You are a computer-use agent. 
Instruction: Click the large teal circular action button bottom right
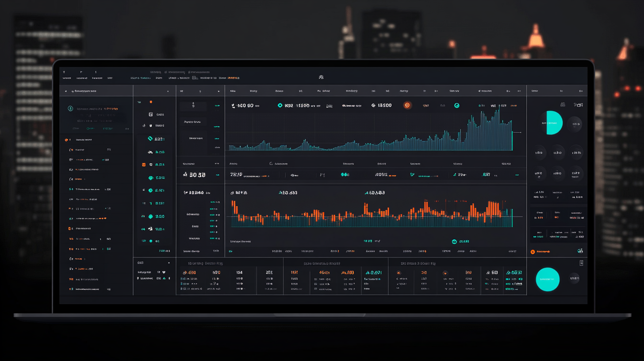[548, 280]
